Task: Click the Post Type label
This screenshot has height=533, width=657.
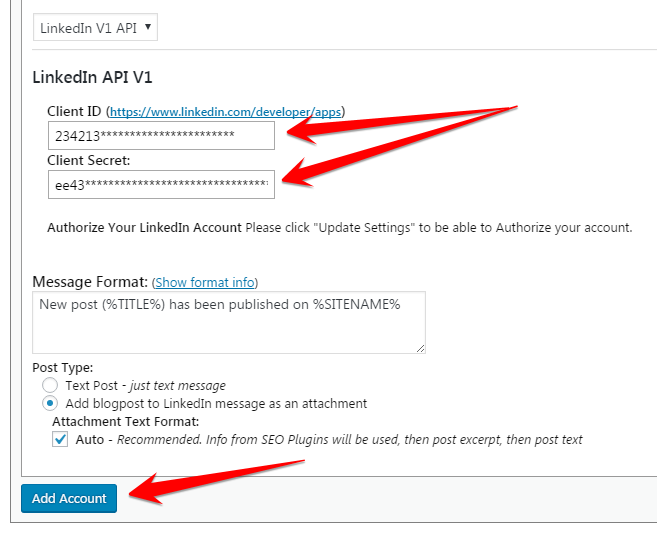Action: 62,367
